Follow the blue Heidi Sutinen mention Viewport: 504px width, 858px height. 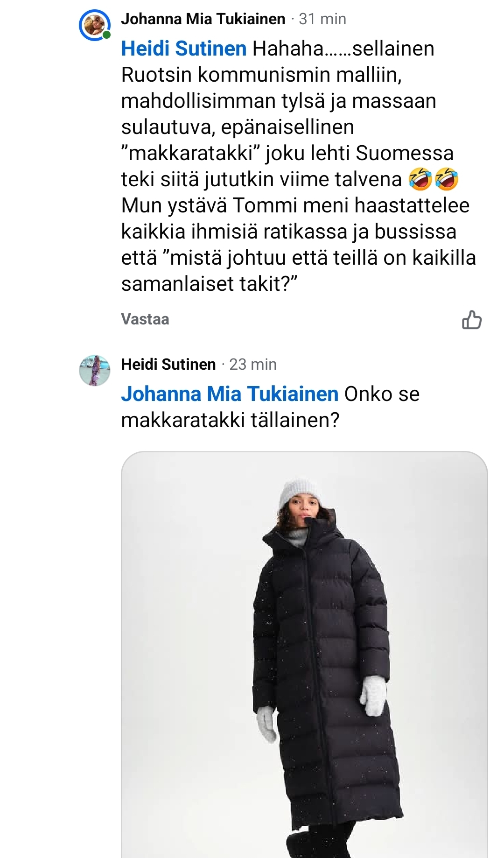click(x=184, y=49)
